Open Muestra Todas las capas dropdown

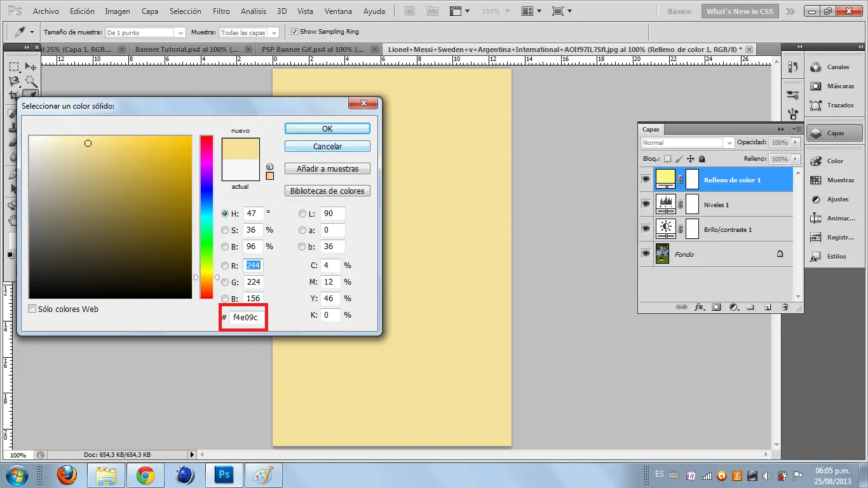click(249, 32)
